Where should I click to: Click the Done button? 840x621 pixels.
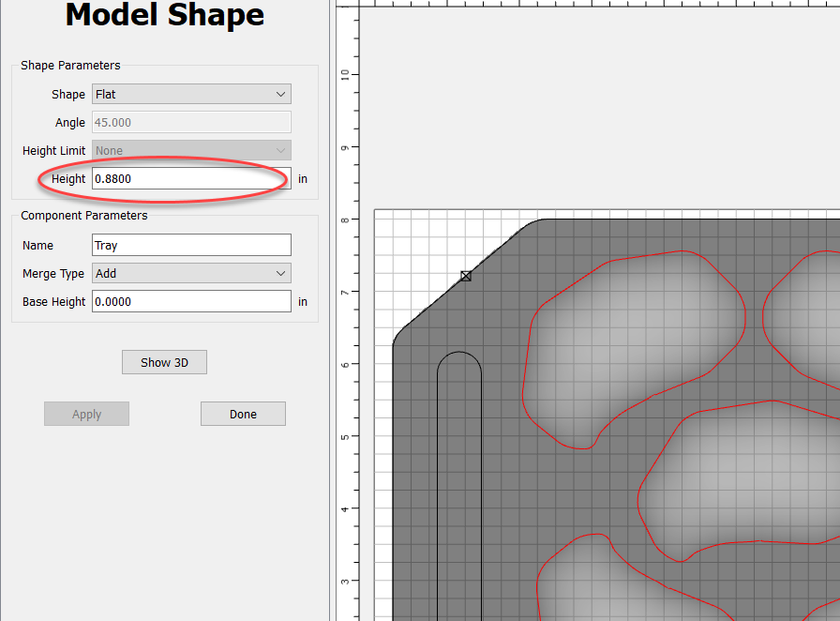coord(243,414)
